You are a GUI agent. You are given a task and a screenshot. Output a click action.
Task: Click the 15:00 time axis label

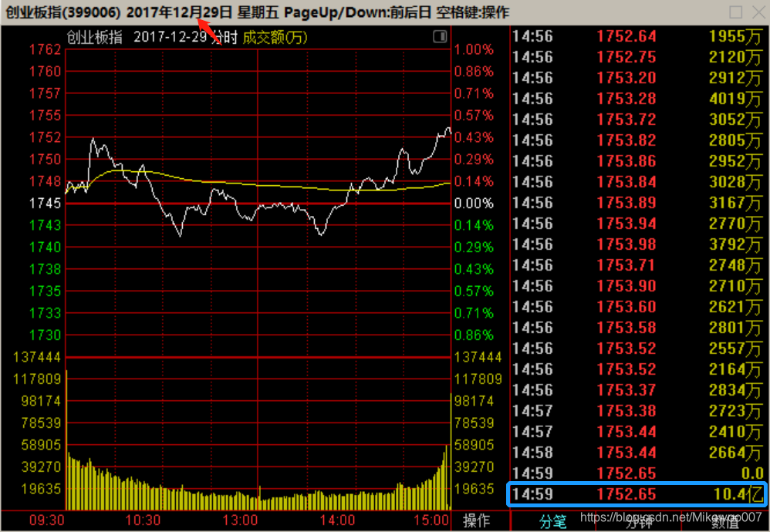(432, 520)
